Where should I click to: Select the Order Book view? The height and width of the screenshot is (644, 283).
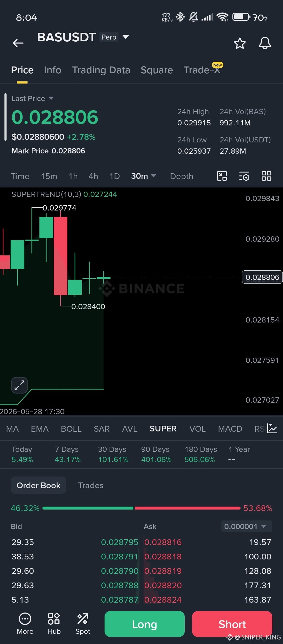pos(39,485)
